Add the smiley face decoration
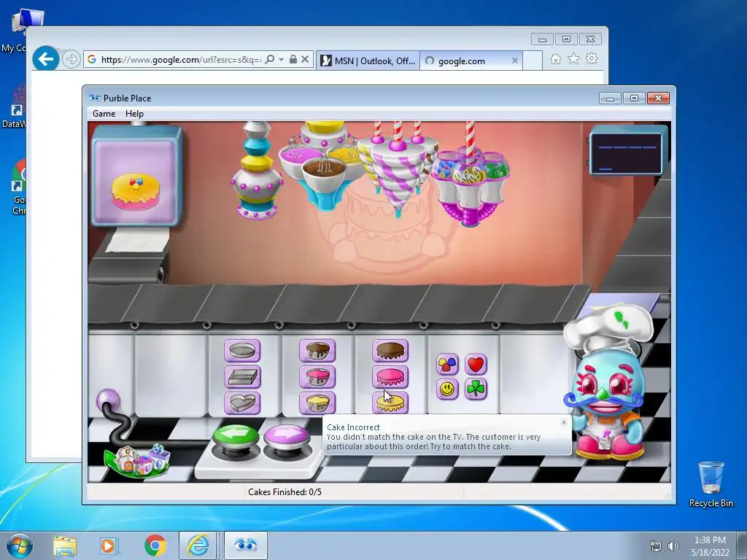 point(447,389)
